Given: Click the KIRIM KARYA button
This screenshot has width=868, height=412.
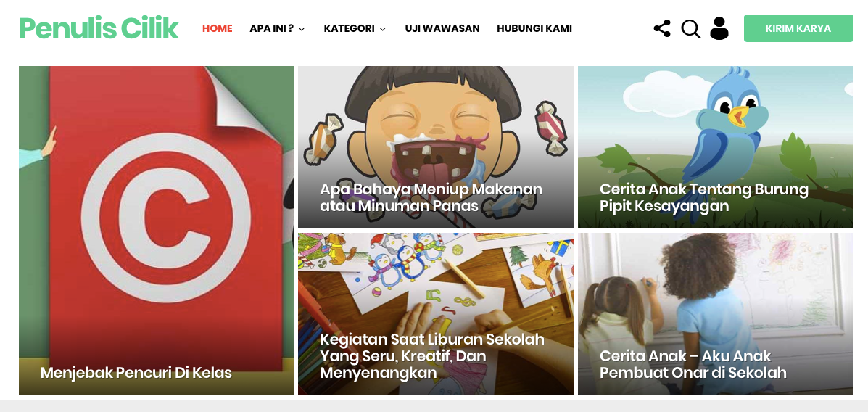Looking at the screenshot, I should tap(798, 28).
